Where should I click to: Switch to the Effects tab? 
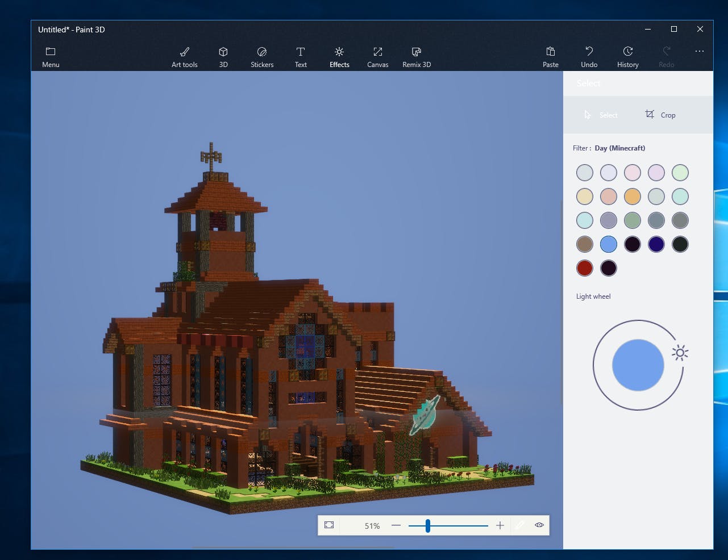(339, 57)
